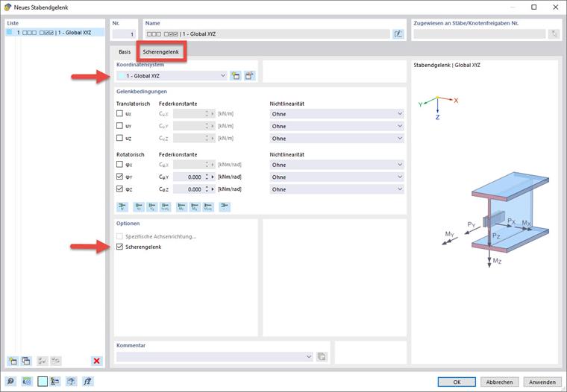
Task: Click the OK button
Action: (x=457, y=382)
